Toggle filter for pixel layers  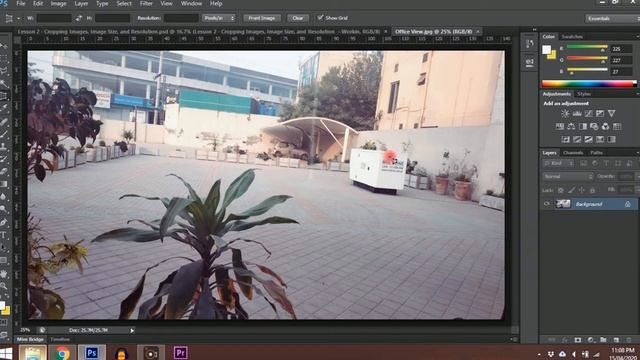coord(583,163)
